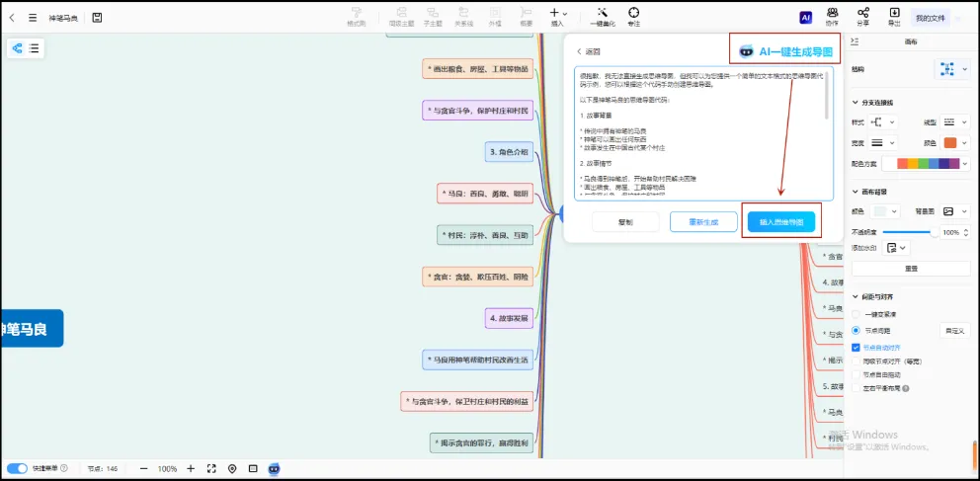Click the 插入思维导图 button
Image resolution: width=980 pixels, height=481 pixels.
pyautogui.click(x=780, y=222)
